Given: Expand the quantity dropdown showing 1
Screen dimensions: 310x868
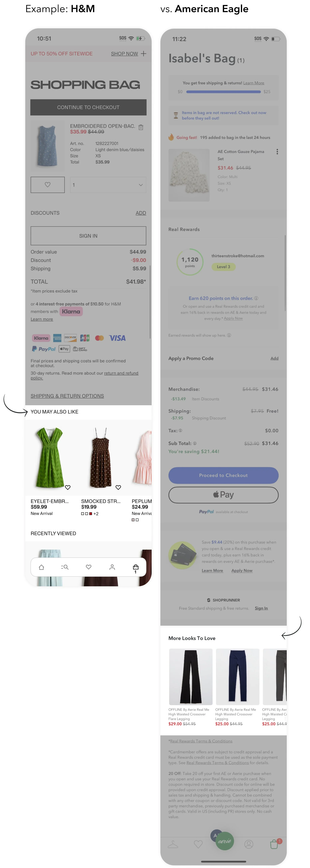Looking at the screenshot, I should click(108, 185).
